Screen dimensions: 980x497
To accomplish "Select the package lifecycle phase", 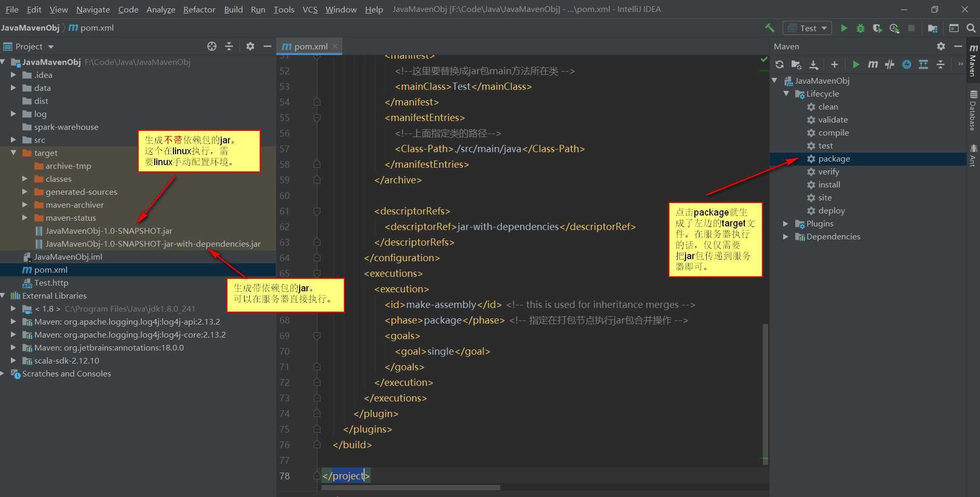I will 834,158.
